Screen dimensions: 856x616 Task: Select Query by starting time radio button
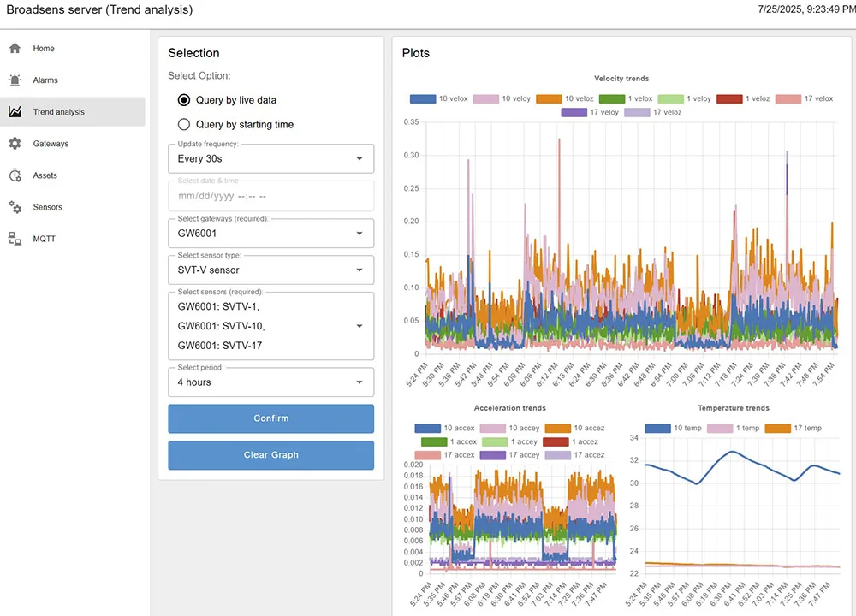point(184,124)
